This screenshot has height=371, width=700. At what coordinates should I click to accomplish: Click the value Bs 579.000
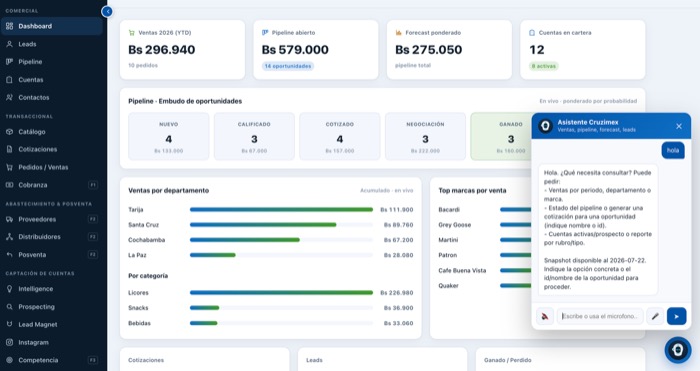point(295,50)
